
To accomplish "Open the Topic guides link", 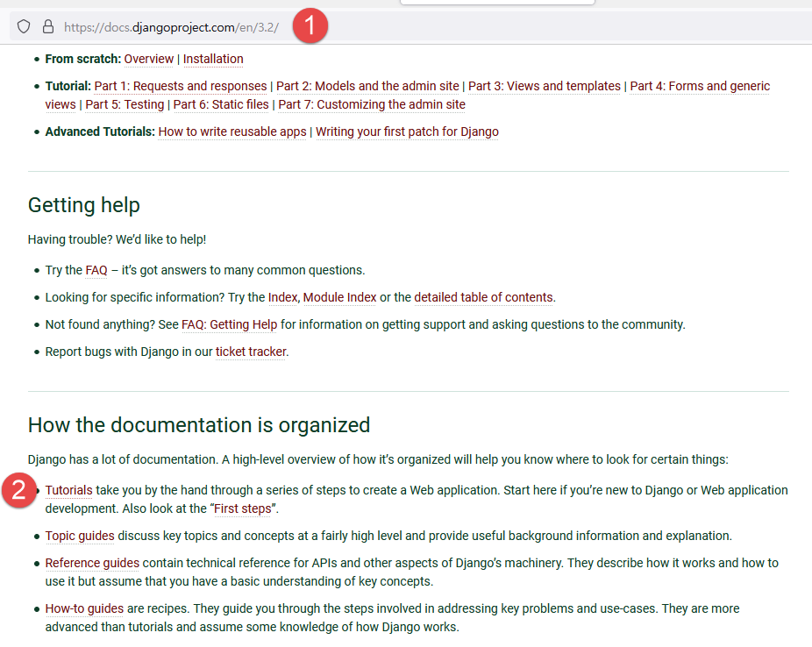I will point(80,536).
